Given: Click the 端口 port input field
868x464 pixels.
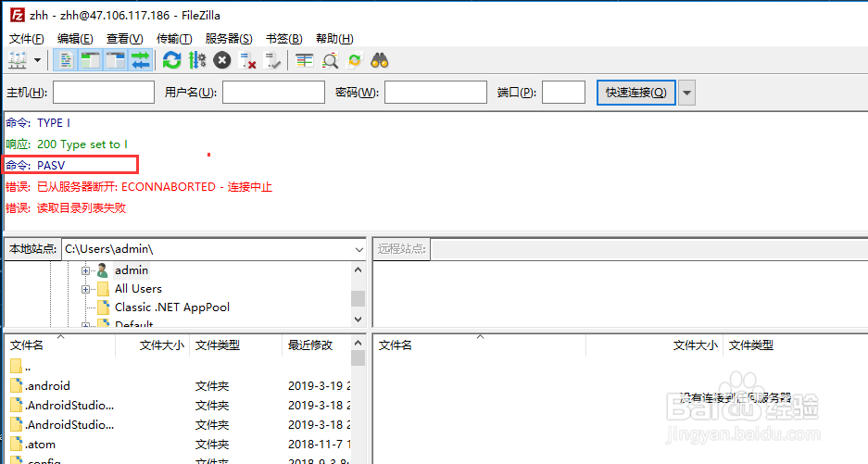Looking at the screenshot, I should [x=563, y=92].
